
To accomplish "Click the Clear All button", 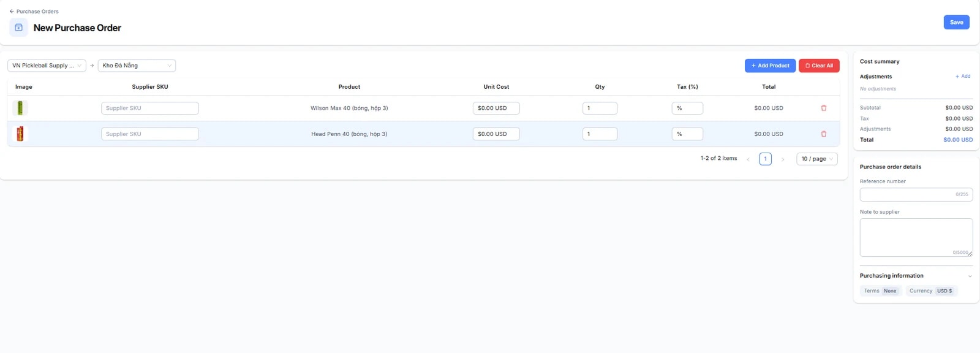I will point(819,66).
